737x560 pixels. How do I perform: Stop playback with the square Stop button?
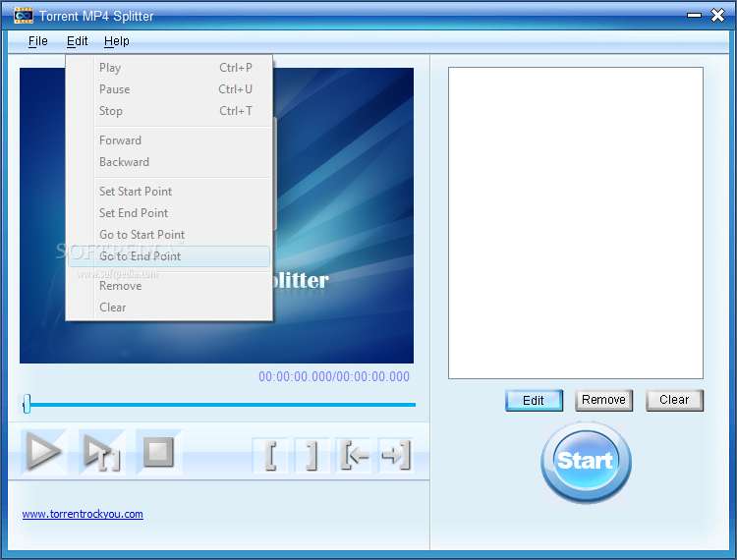click(158, 452)
